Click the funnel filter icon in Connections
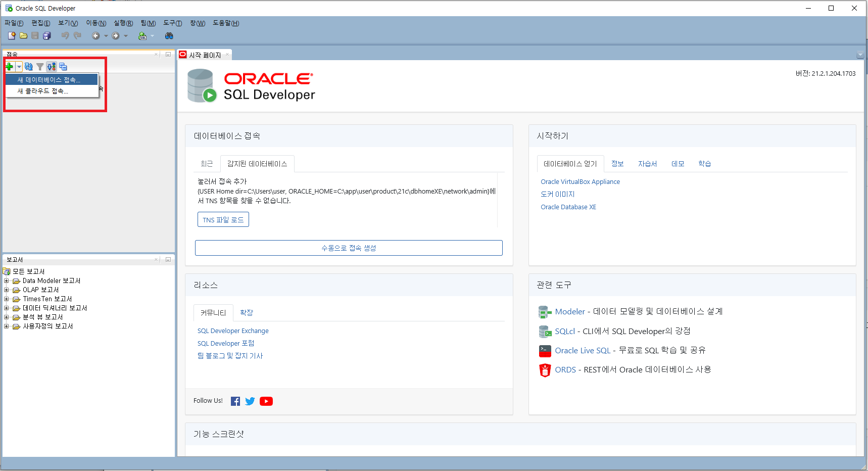The width and height of the screenshot is (868, 471). pos(40,67)
